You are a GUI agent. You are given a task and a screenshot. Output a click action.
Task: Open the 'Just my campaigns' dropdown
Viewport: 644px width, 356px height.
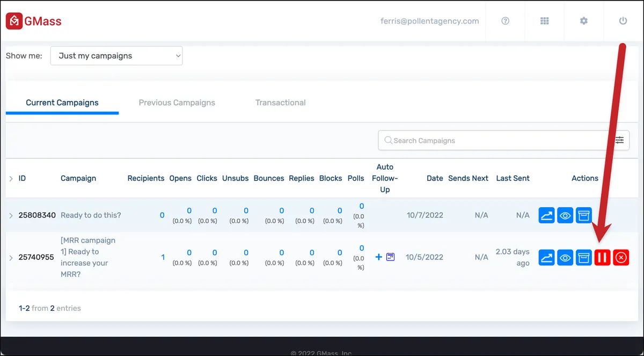(x=116, y=56)
